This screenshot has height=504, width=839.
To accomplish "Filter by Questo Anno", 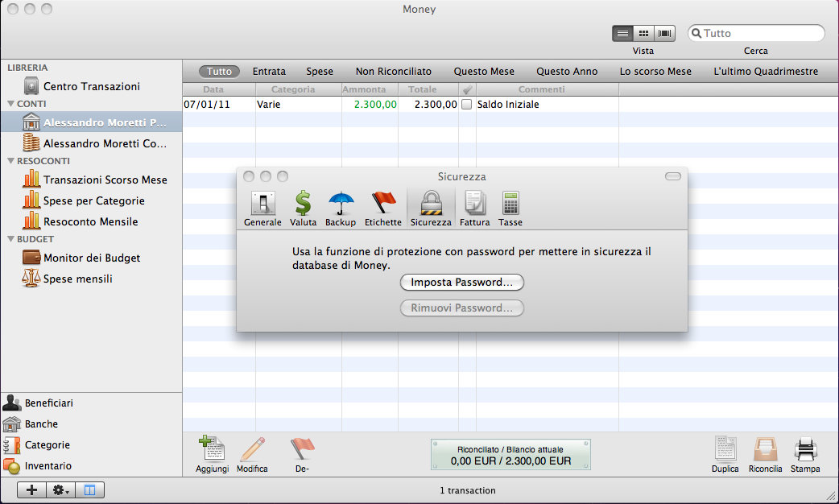I will 567,71.
